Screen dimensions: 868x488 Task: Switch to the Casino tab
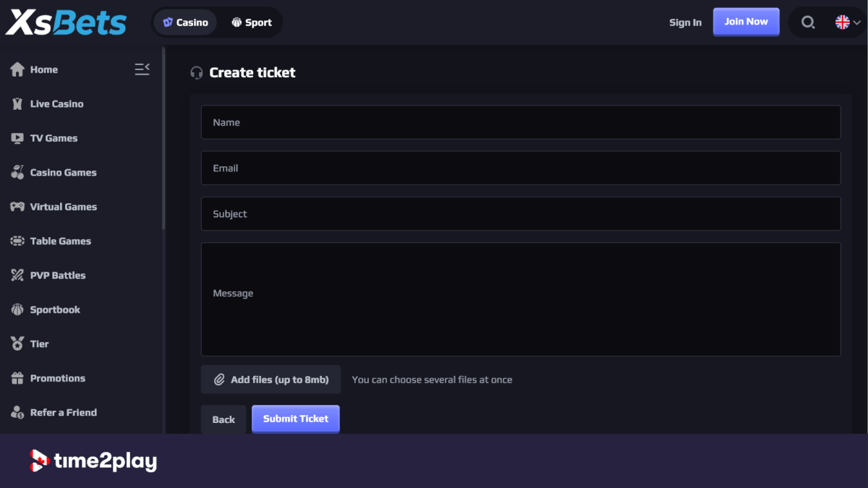pos(185,22)
